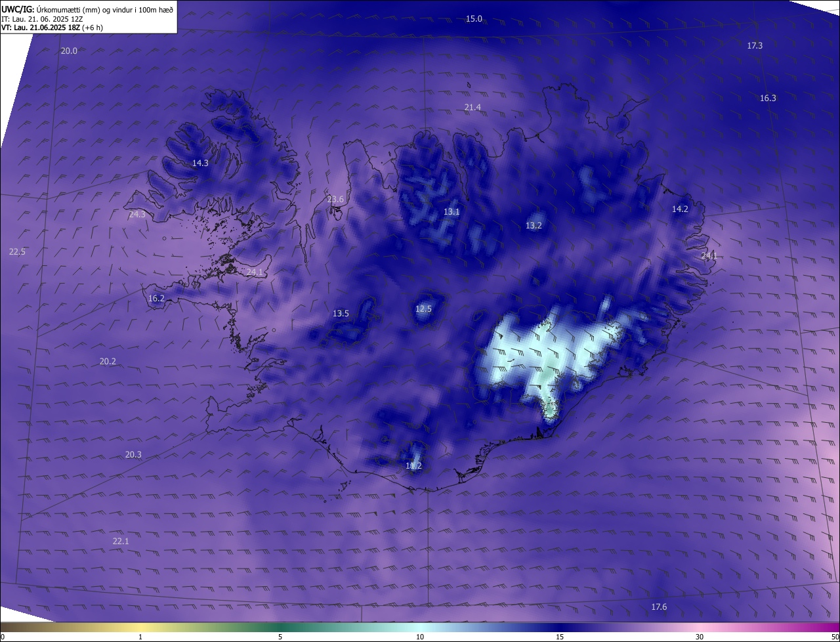The height and width of the screenshot is (642, 840).
Task: Select the 13.5 value label
Action: coord(341,313)
